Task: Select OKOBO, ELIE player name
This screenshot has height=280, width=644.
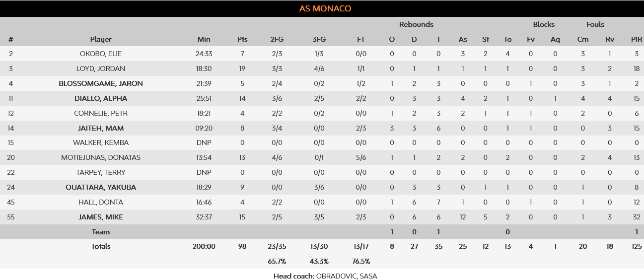Action: (x=101, y=54)
